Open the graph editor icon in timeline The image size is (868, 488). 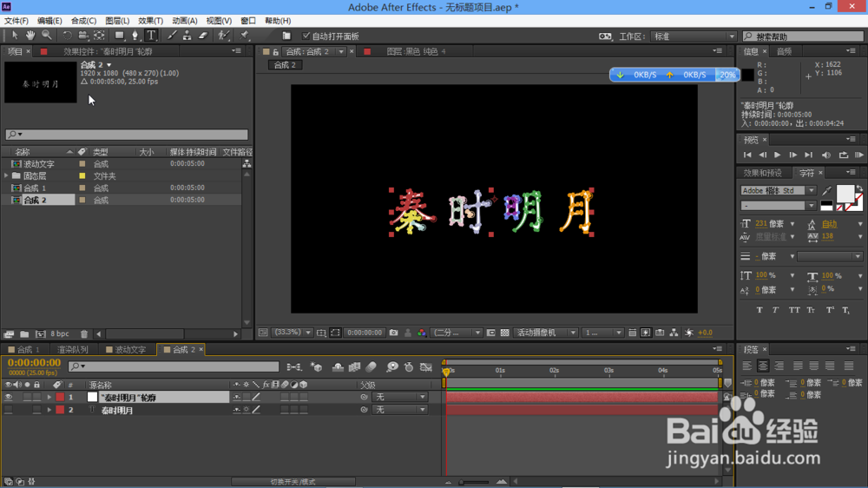click(425, 366)
